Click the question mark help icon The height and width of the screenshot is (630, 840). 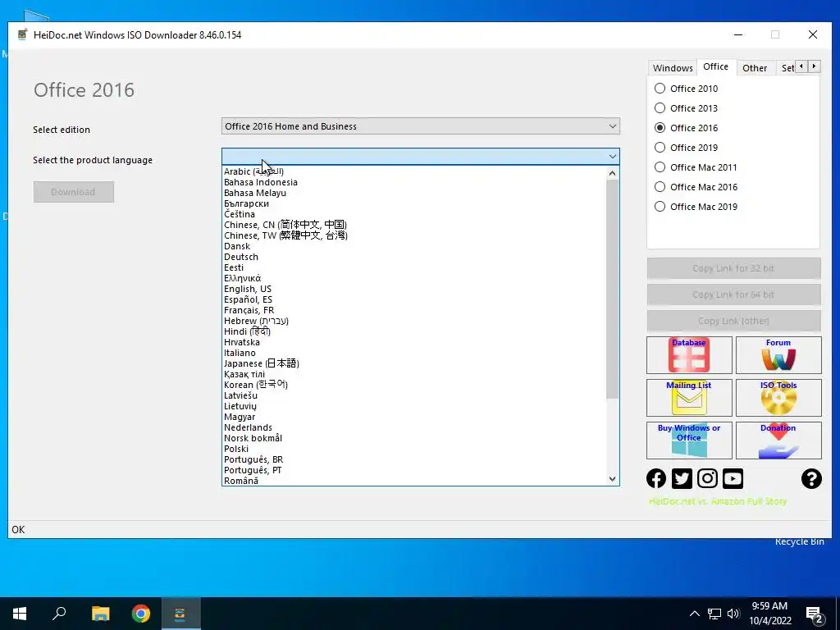pos(811,478)
